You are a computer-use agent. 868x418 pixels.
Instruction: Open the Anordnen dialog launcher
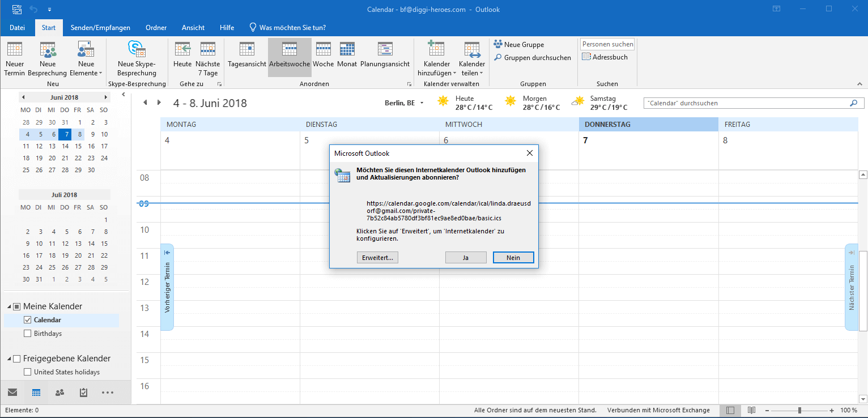point(409,84)
